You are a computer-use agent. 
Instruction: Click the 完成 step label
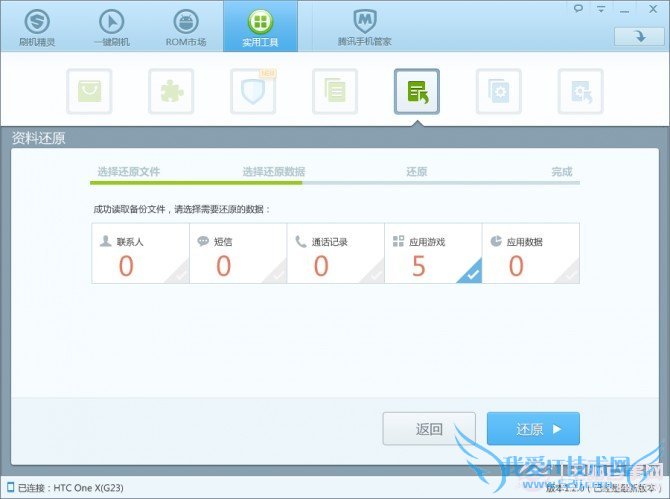(561, 172)
